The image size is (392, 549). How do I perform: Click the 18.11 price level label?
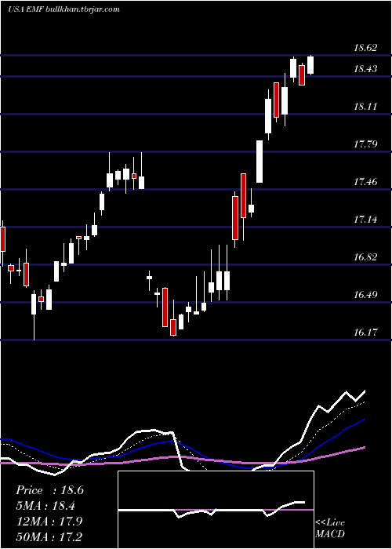[365, 107]
